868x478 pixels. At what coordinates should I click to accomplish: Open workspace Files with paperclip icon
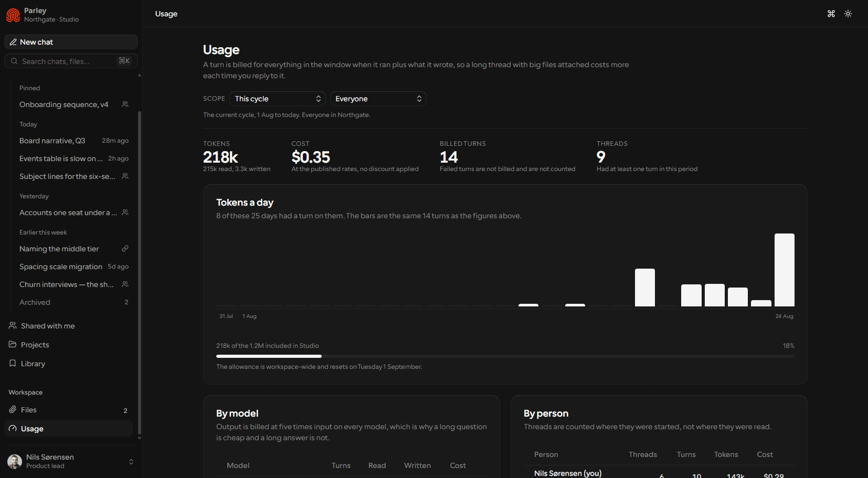(x=68, y=410)
